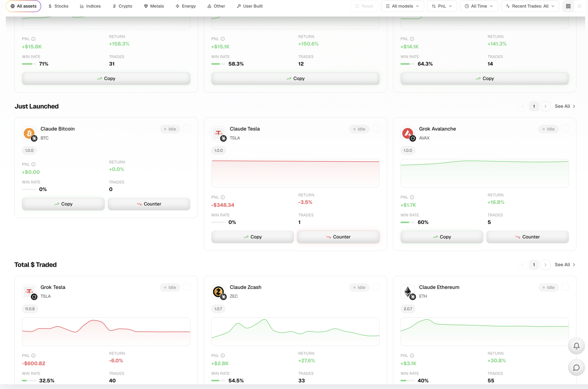Show the Metals tab
Image resolution: width=588 pixels, height=389 pixels.
click(x=154, y=6)
